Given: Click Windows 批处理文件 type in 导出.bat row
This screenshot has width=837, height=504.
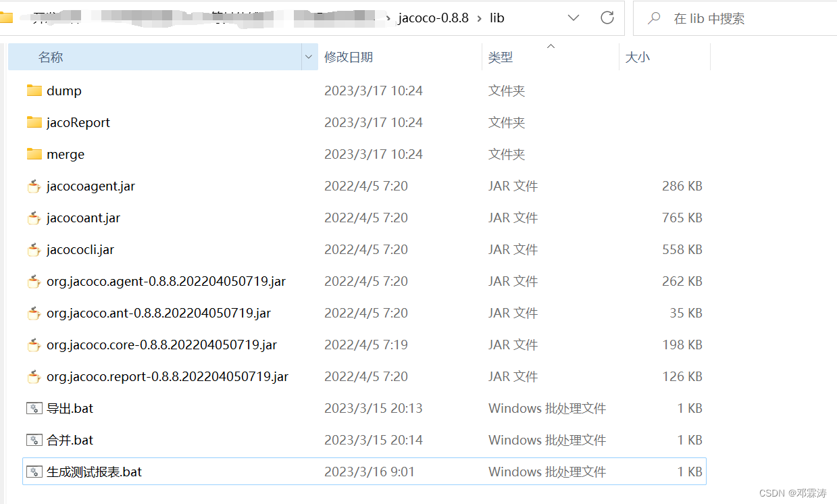Looking at the screenshot, I should coord(547,408).
